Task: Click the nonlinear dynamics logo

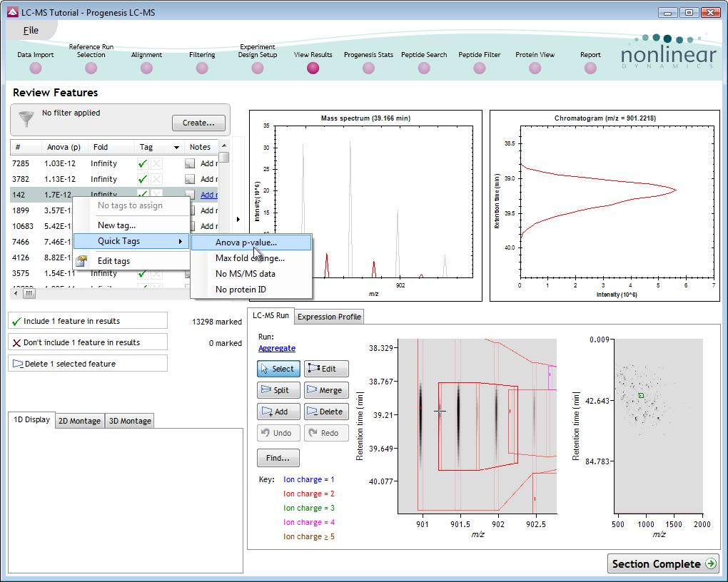Action: click(x=669, y=52)
